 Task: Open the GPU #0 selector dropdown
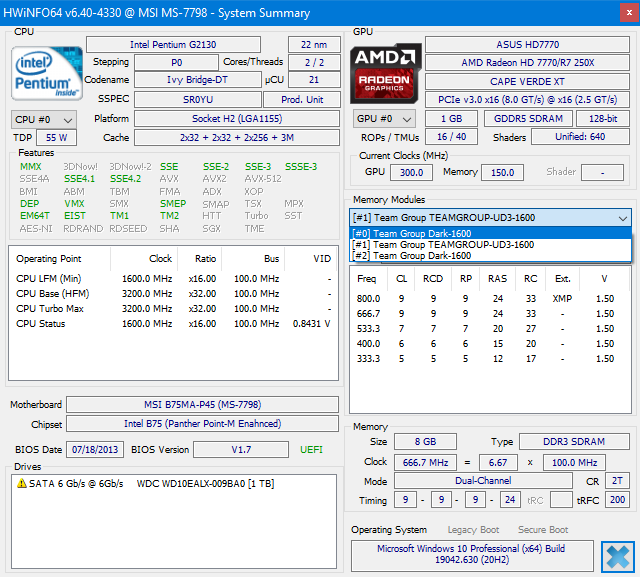(x=384, y=119)
